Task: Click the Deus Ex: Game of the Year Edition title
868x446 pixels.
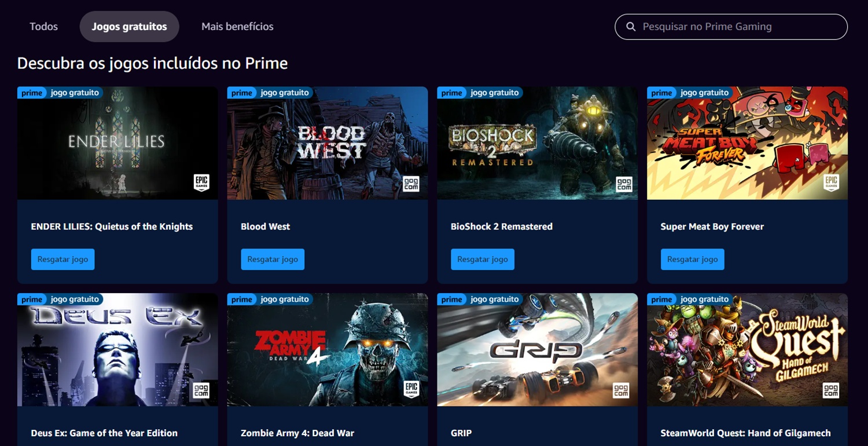Action: point(104,433)
